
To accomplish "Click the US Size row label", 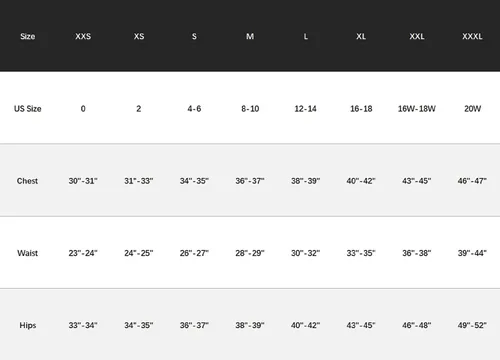I will click(x=28, y=109).
